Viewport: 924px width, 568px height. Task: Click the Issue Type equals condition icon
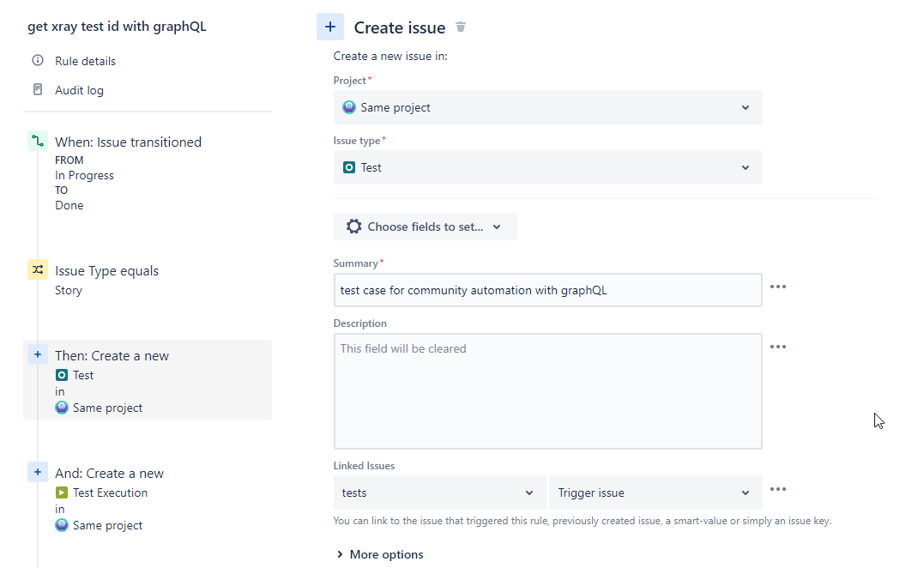[x=38, y=270]
